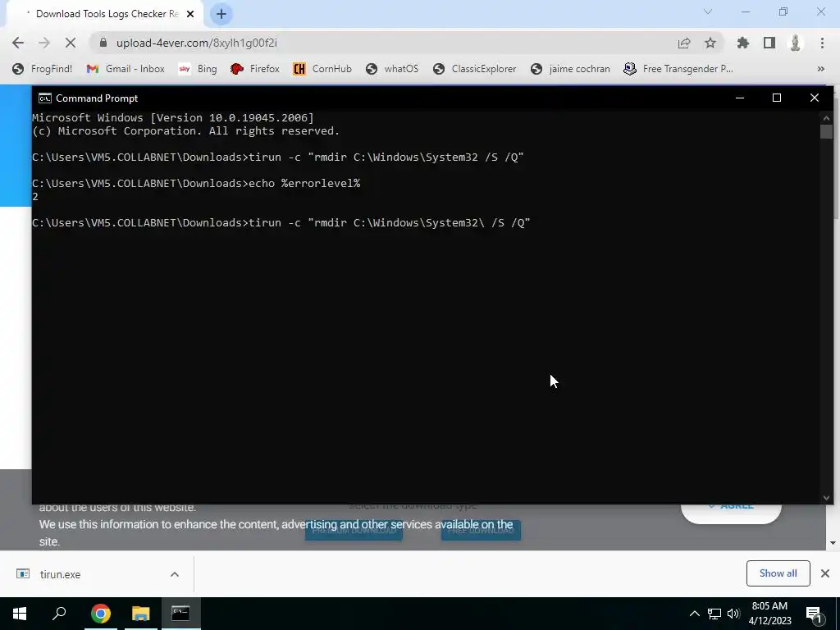The image size is (840, 630).
Task: Click the AGREE cookie button on the page
Action: pos(731,514)
